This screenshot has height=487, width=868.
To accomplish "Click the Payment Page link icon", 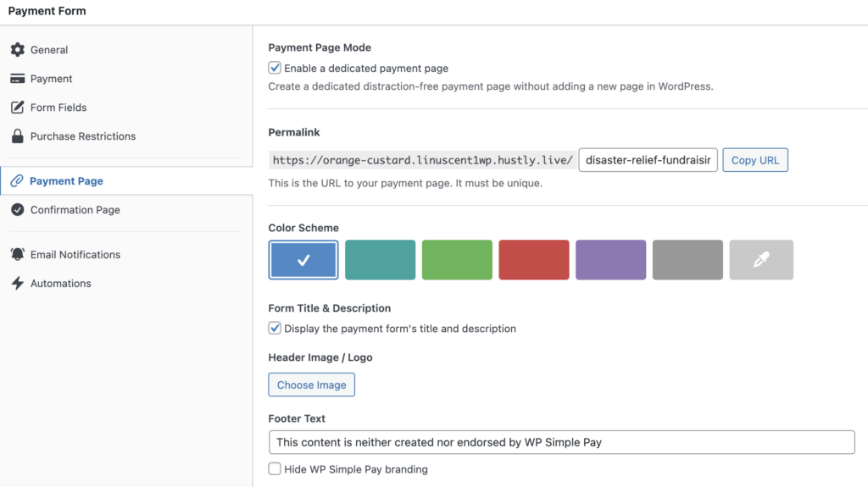I will pyautogui.click(x=16, y=181).
